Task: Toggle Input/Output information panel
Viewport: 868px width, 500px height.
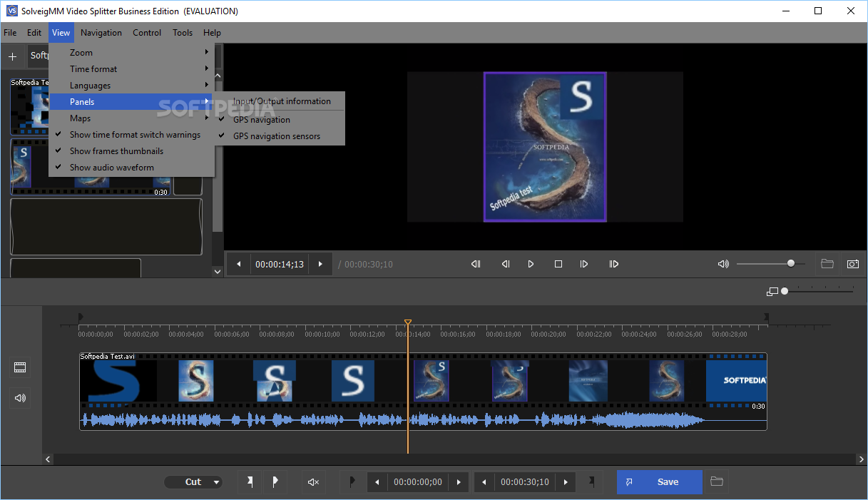Action: pos(279,101)
